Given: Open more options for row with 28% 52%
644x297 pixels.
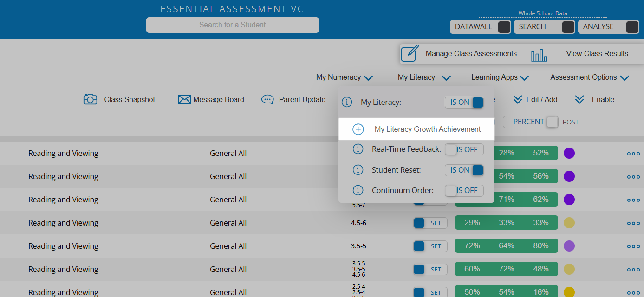Looking at the screenshot, I should tap(633, 154).
